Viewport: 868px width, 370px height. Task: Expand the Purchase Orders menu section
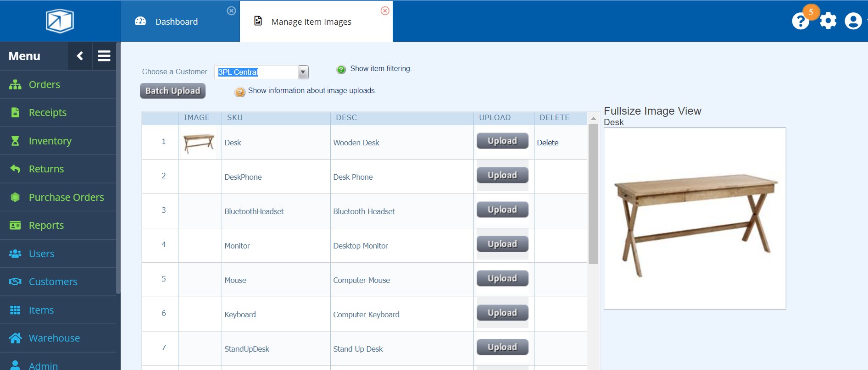(x=66, y=197)
